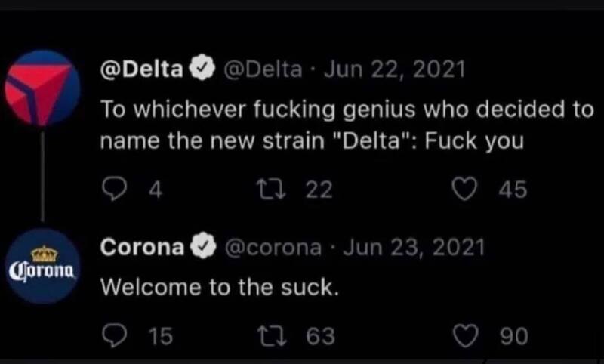604x364 pixels.
Task: Open the @corona handle
Action: click(x=273, y=247)
